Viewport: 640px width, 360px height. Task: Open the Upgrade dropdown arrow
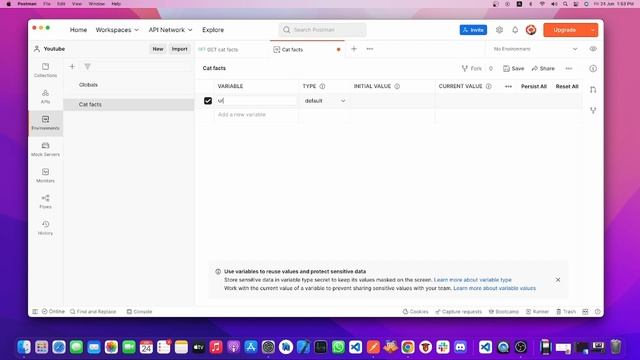[593, 30]
